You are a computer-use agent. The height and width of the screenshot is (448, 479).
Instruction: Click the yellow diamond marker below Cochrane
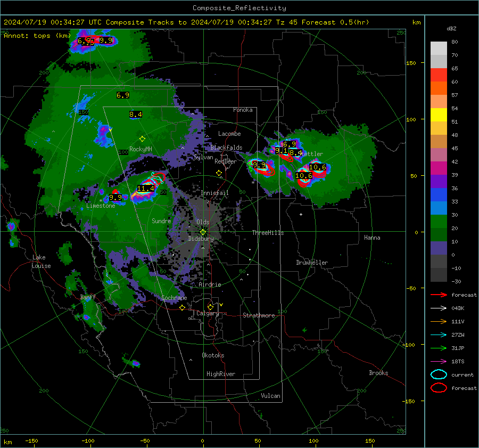coord(183,308)
